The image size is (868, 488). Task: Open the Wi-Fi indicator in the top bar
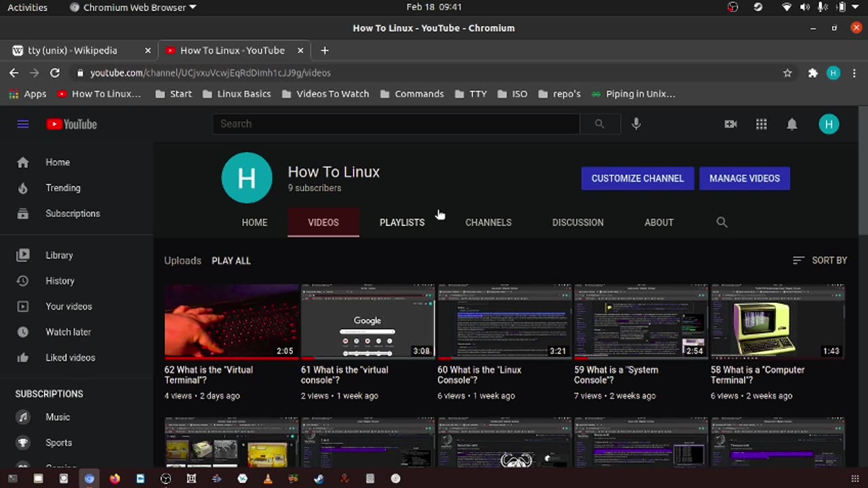(x=787, y=7)
